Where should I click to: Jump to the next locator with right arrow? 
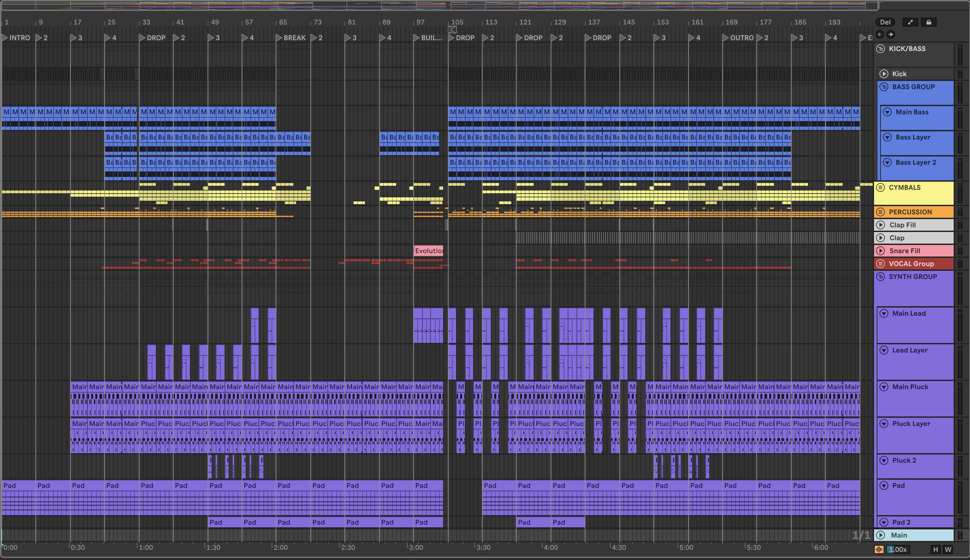point(891,35)
